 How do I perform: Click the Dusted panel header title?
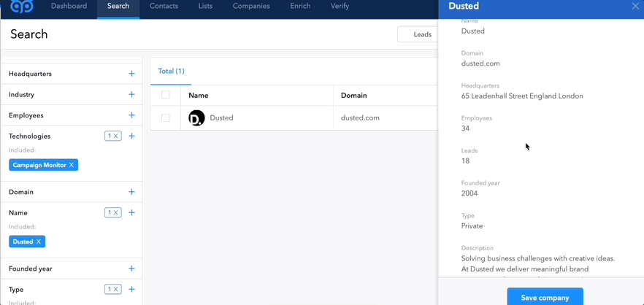pos(464,6)
